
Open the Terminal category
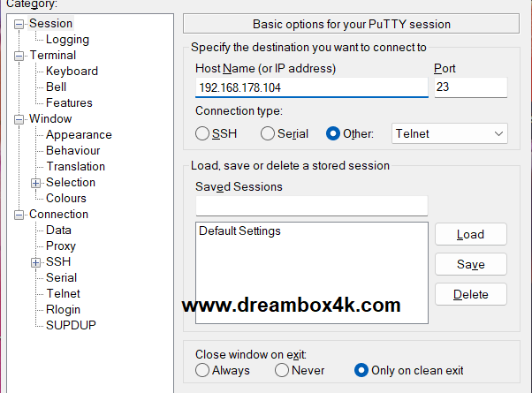(53, 56)
